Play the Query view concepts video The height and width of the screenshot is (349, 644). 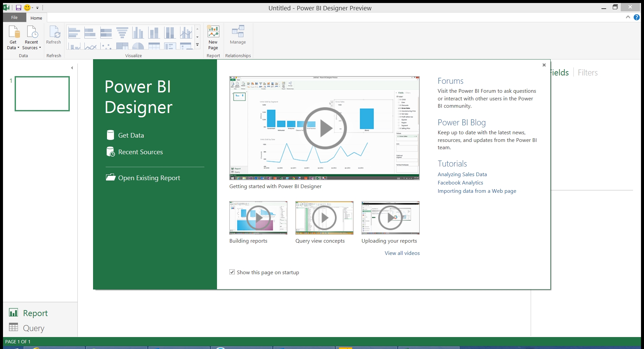324,218
